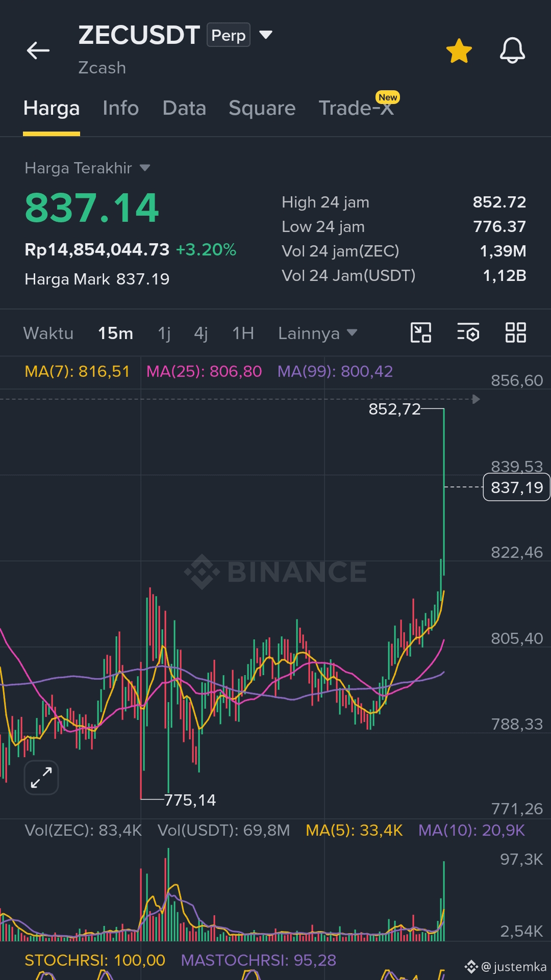Open the Data tab
The width and height of the screenshot is (551, 980).
[184, 108]
